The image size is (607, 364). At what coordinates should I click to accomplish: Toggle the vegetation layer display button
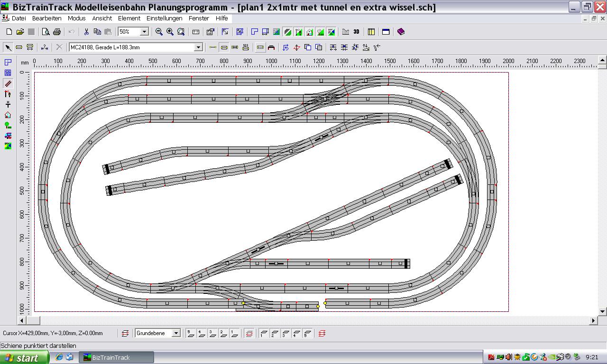pos(320,32)
